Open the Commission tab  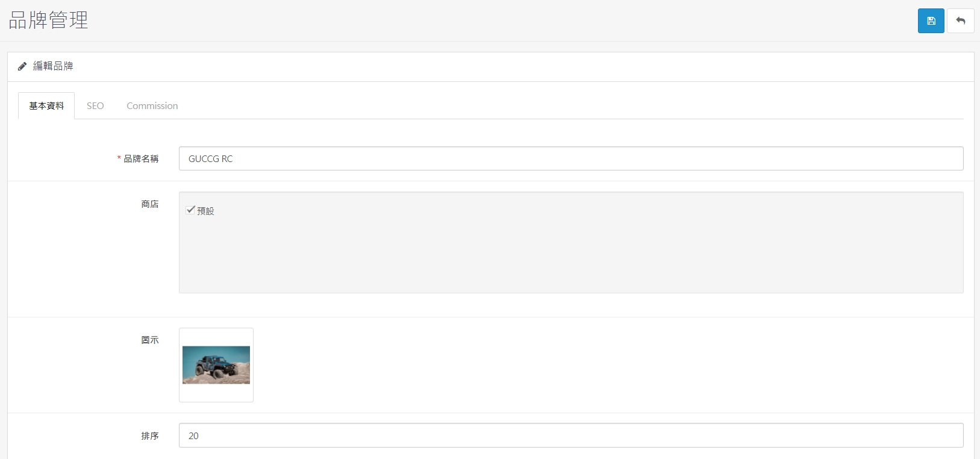click(x=152, y=105)
